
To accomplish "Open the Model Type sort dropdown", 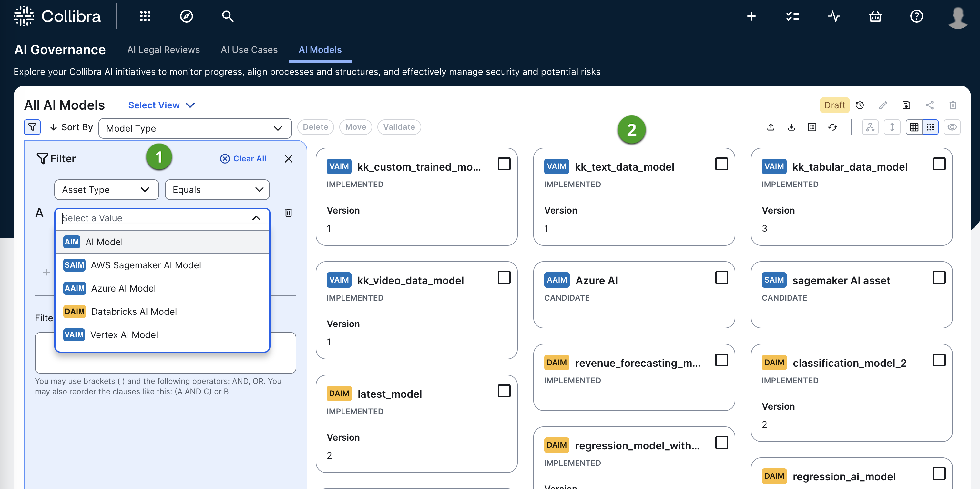I will click(x=195, y=128).
